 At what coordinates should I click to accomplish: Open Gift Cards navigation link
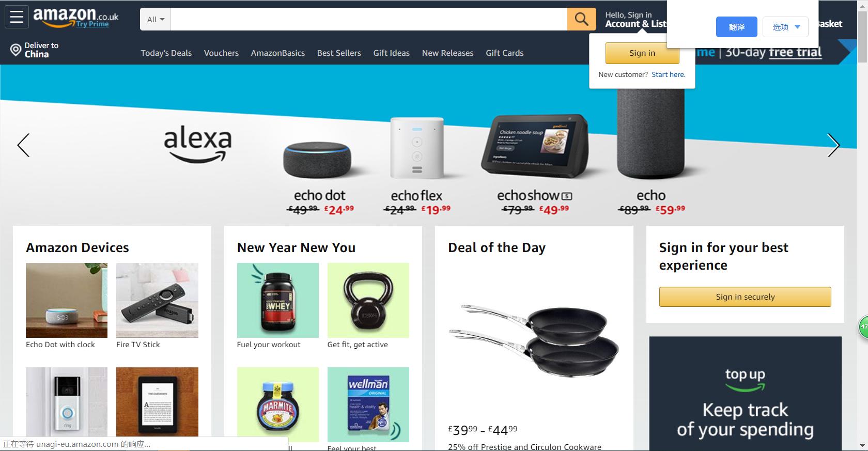coord(504,53)
